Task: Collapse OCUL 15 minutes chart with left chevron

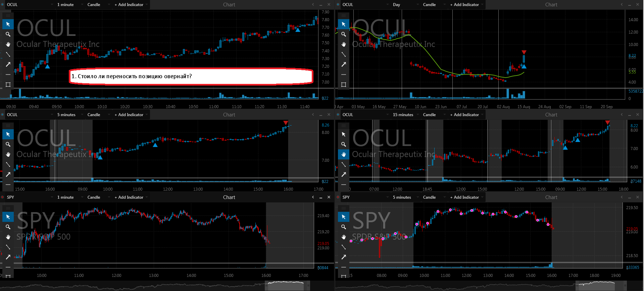Action: (x=622, y=114)
